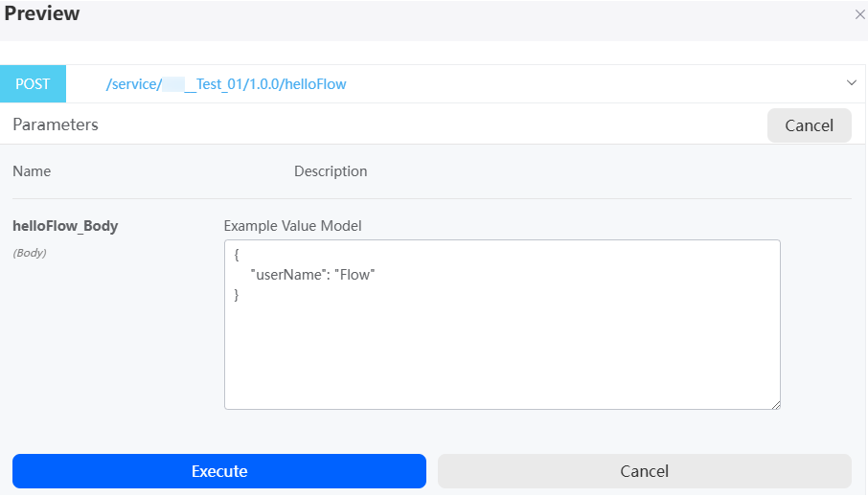Click the Preview title text
Image resolution: width=868 pixels, height=497 pixels.
42,13
